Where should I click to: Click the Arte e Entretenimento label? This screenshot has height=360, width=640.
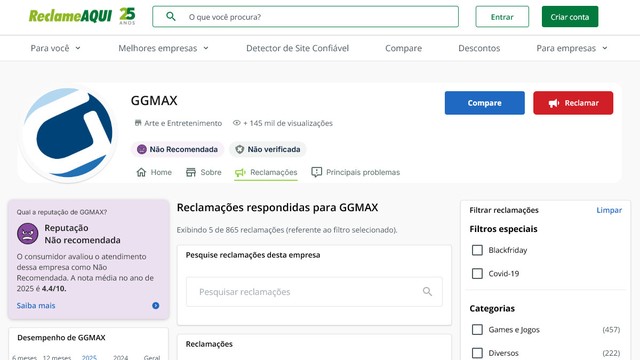(x=183, y=123)
